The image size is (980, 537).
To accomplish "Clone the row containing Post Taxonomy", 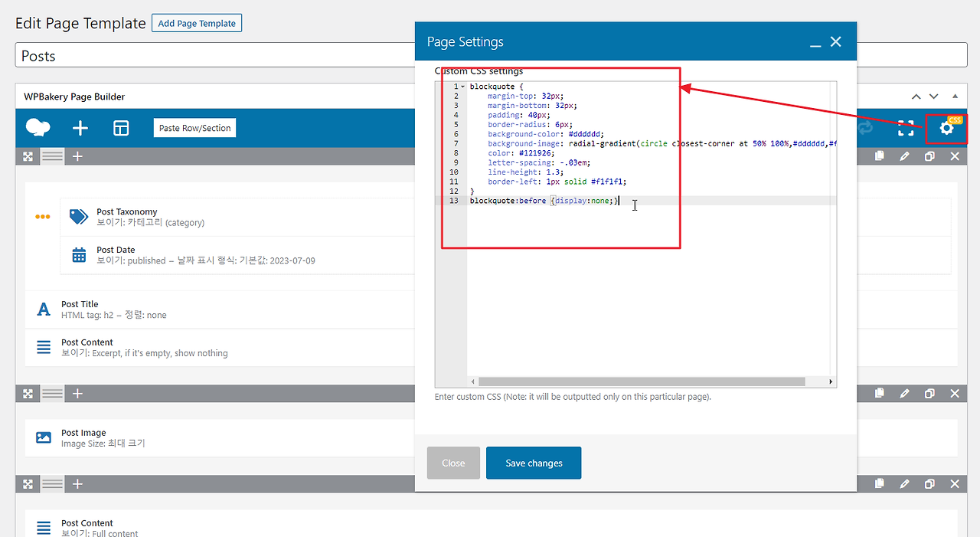I will pos(929,156).
